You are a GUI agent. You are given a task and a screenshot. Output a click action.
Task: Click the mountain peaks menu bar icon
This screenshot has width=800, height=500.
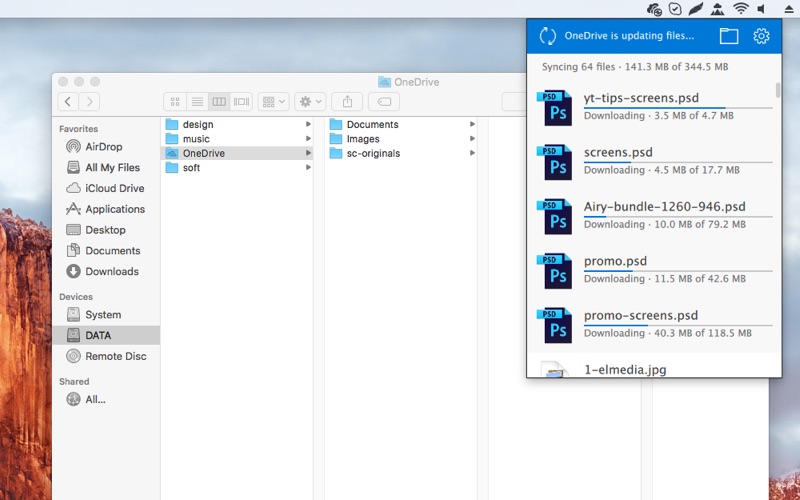[x=717, y=9]
